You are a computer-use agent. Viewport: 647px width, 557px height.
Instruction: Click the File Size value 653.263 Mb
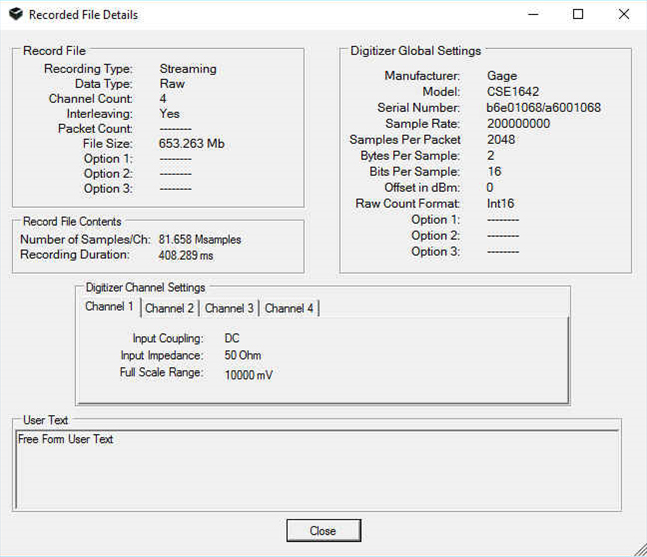(x=192, y=144)
